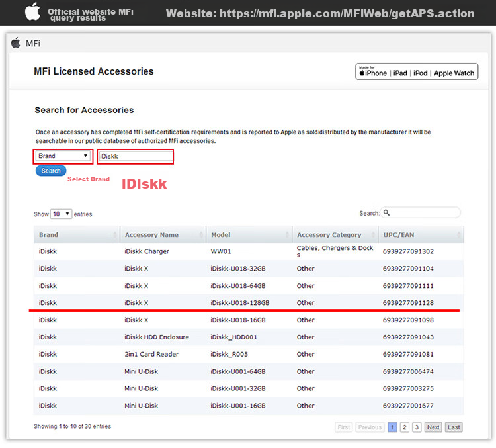The height and width of the screenshot is (448, 496).
Task: Click the table Search filter box
Action: pos(421,213)
